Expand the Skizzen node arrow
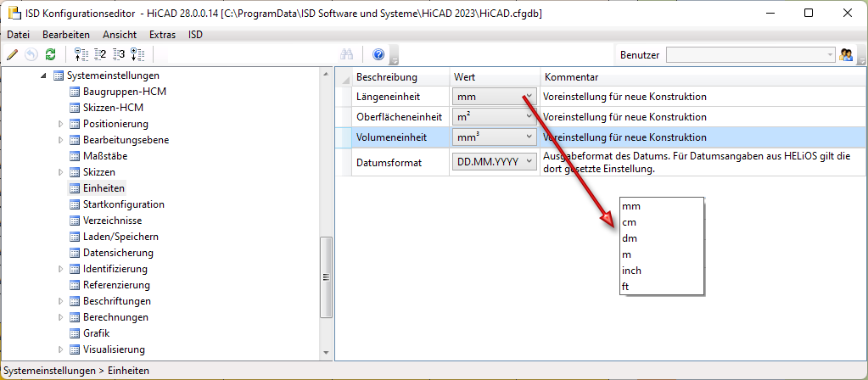Image resolution: width=868 pixels, height=380 pixels. [x=61, y=172]
